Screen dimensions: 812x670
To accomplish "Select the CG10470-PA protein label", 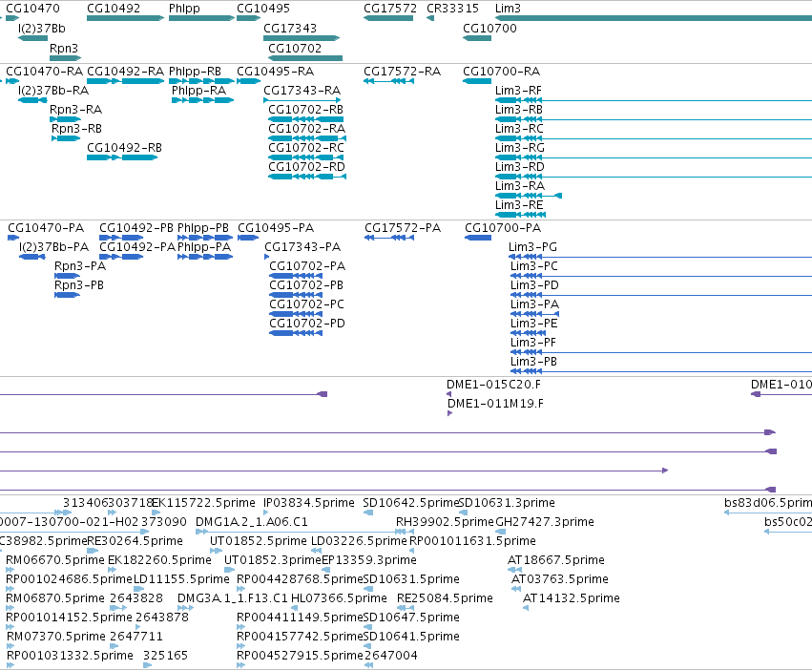I will [x=46, y=228].
